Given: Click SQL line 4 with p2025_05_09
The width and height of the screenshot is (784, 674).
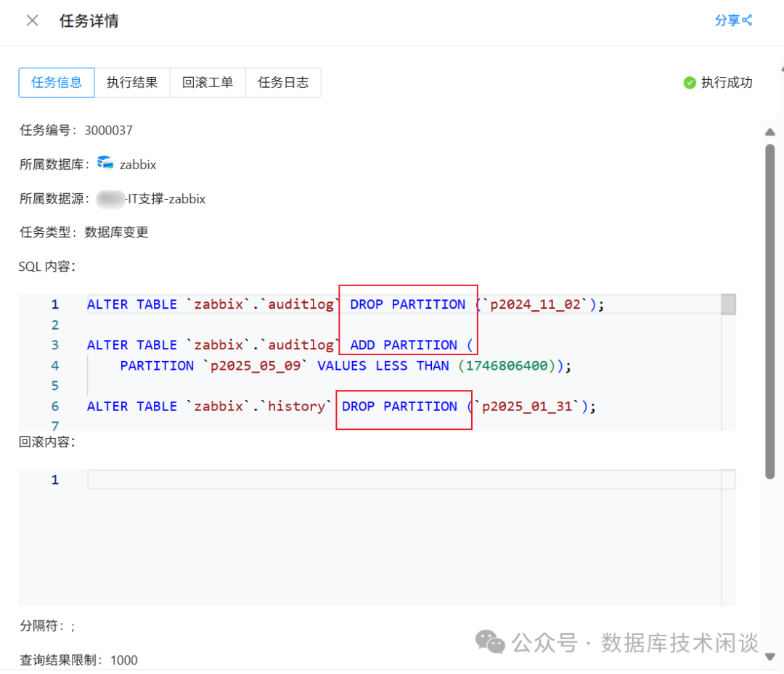Looking at the screenshot, I should [x=346, y=366].
